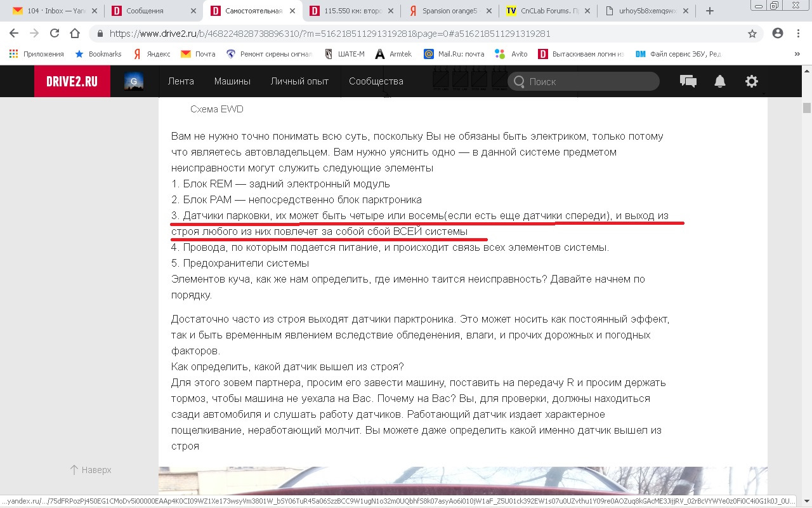Open the DRIVE2.RU messages chat icon
The width and height of the screenshot is (812, 508).
click(x=688, y=81)
